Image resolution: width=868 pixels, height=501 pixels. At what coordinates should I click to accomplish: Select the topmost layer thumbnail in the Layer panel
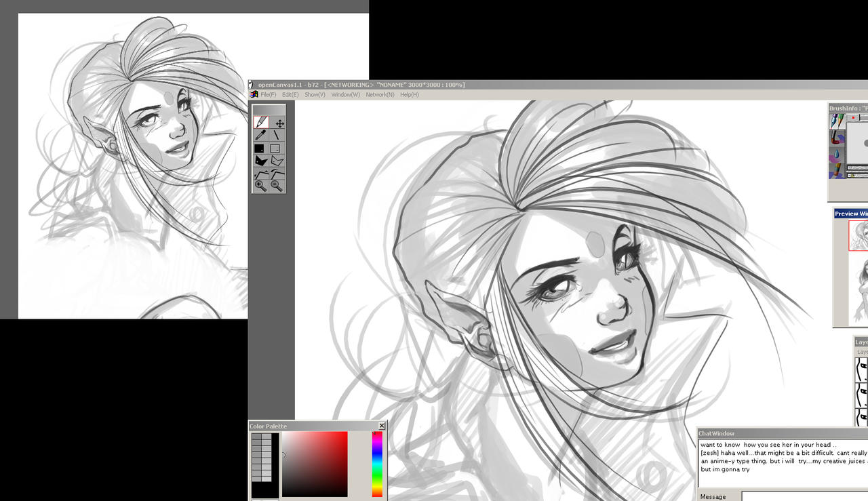[x=861, y=370]
